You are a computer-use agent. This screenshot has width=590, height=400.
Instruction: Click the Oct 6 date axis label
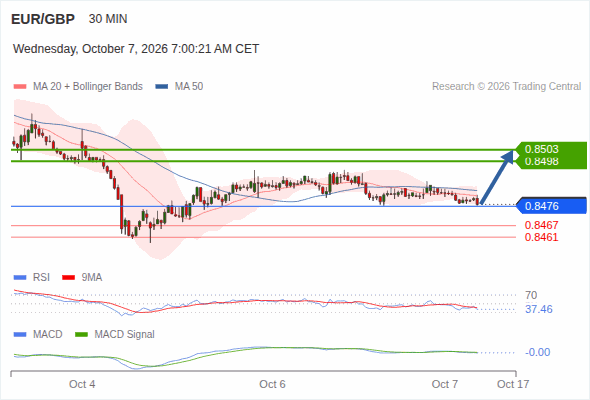272,384
